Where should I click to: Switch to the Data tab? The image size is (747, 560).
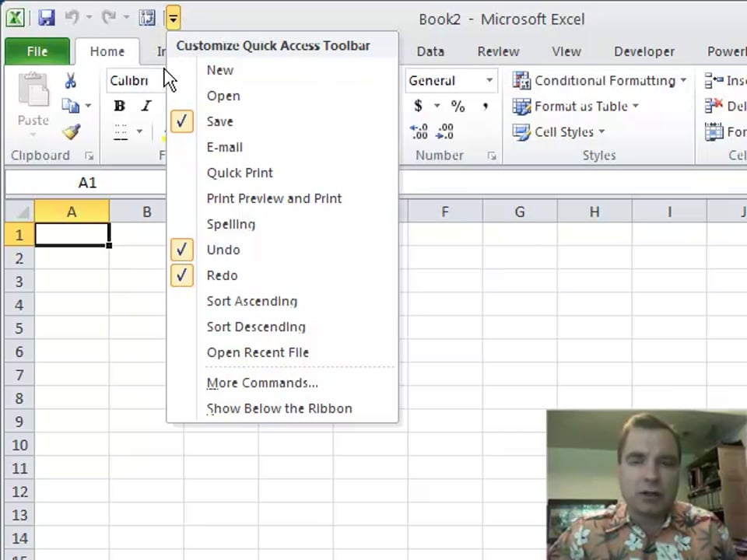(x=430, y=51)
